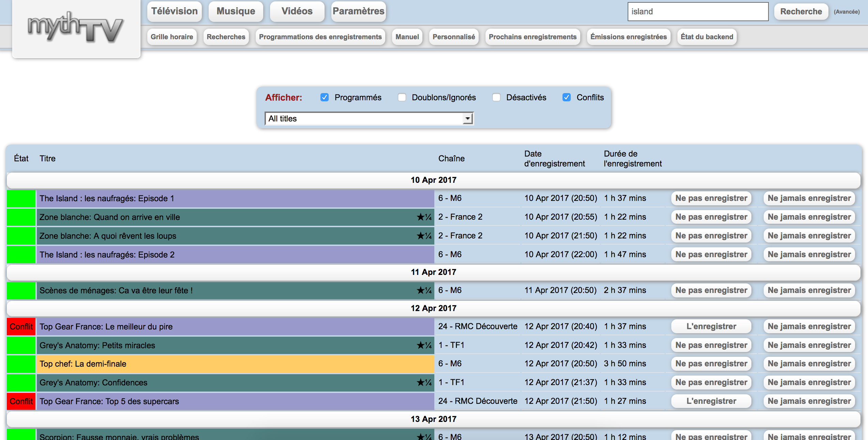Viewport: 868px width, 440px height.
Task: Click Ne jamais enregistrer for Top 5 des supercars
Action: point(809,401)
